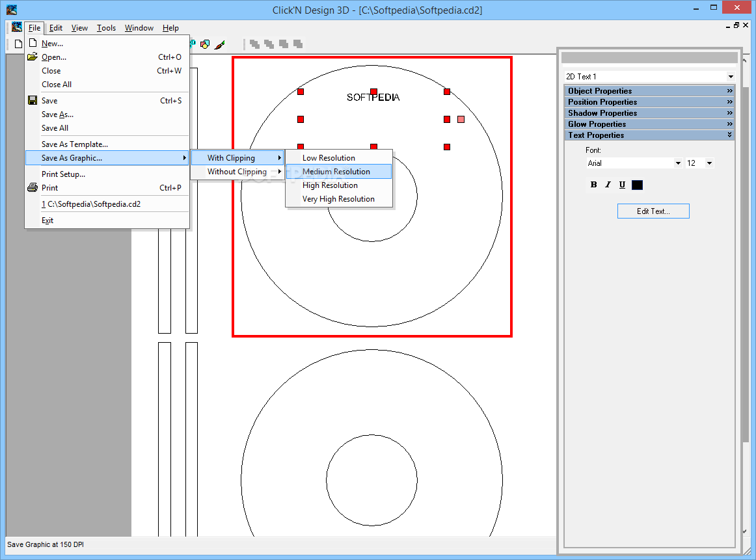Click the properties panel scroll up arrow
Viewport: 756px width, 560px height.
pos(745,60)
